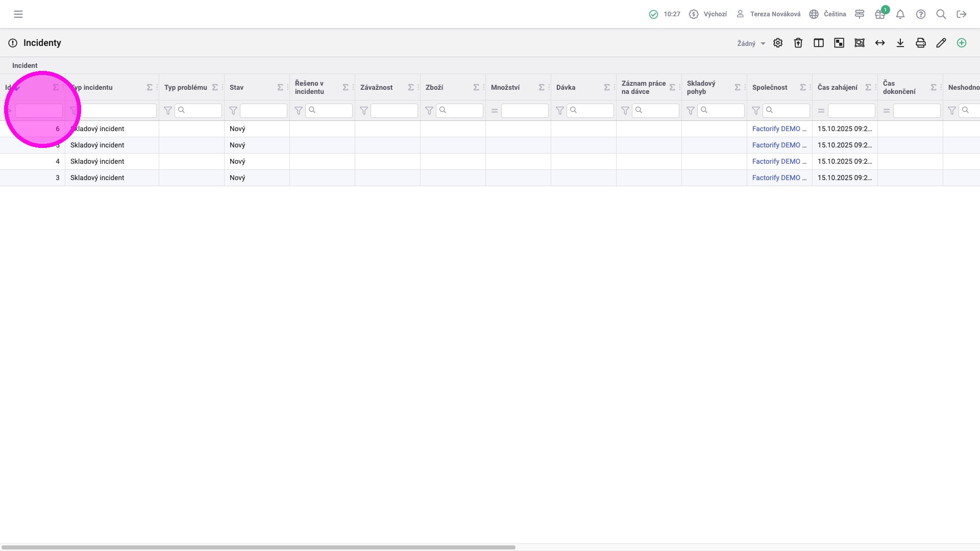
Task: Open the hamburger main menu
Action: pyautogui.click(x=18, y=14)
